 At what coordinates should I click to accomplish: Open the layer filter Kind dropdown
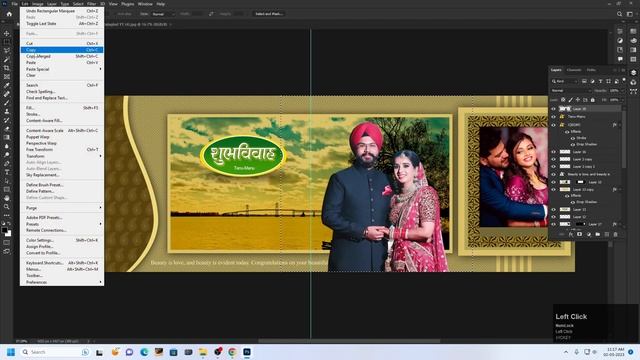(565, 81)
